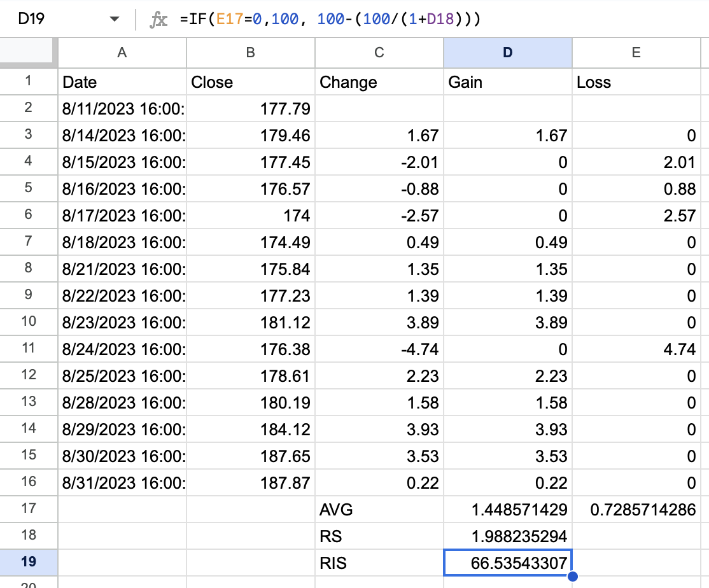
Task: Click the "Date" header cell
Action: tap(122, 82)
